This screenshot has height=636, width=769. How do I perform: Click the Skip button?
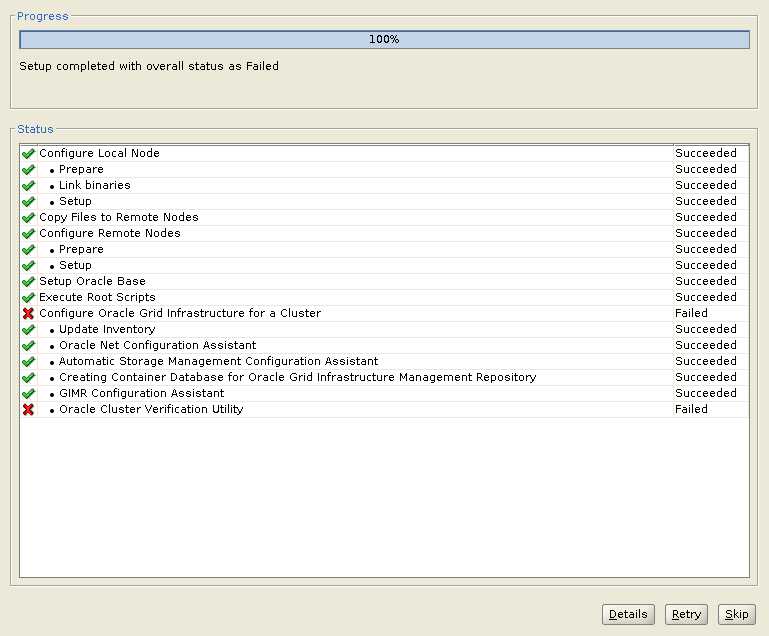click(736, 614)
